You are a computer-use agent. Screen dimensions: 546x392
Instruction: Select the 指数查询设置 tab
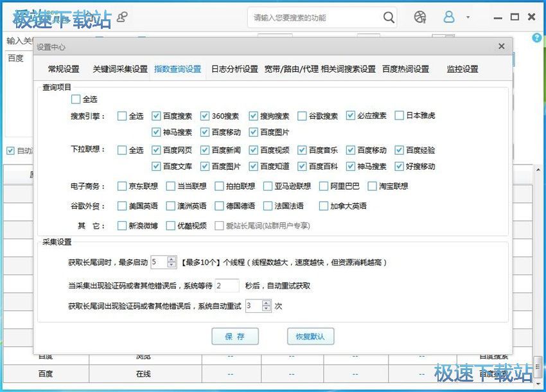[177, 69]
